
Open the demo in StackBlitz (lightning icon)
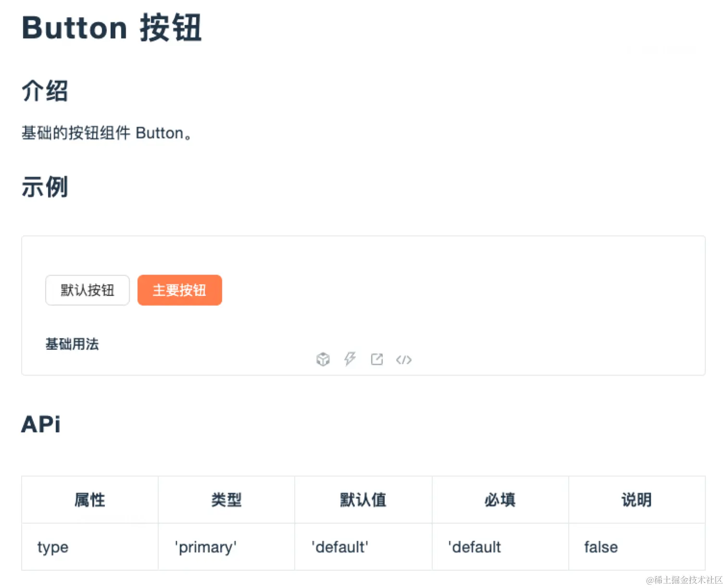350,359
